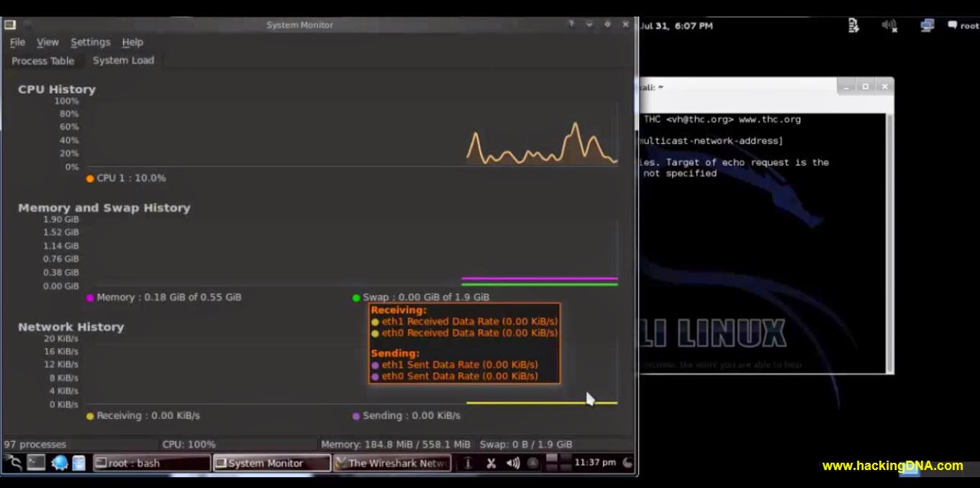The image size is (980, 488).
Task: Open the View menu in System Monitor
Action: coord(47,42)
